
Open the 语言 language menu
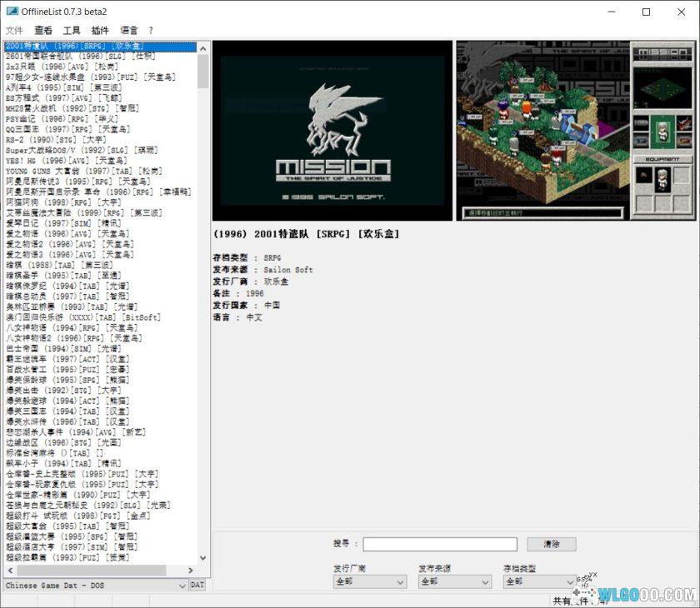[129, 30]
